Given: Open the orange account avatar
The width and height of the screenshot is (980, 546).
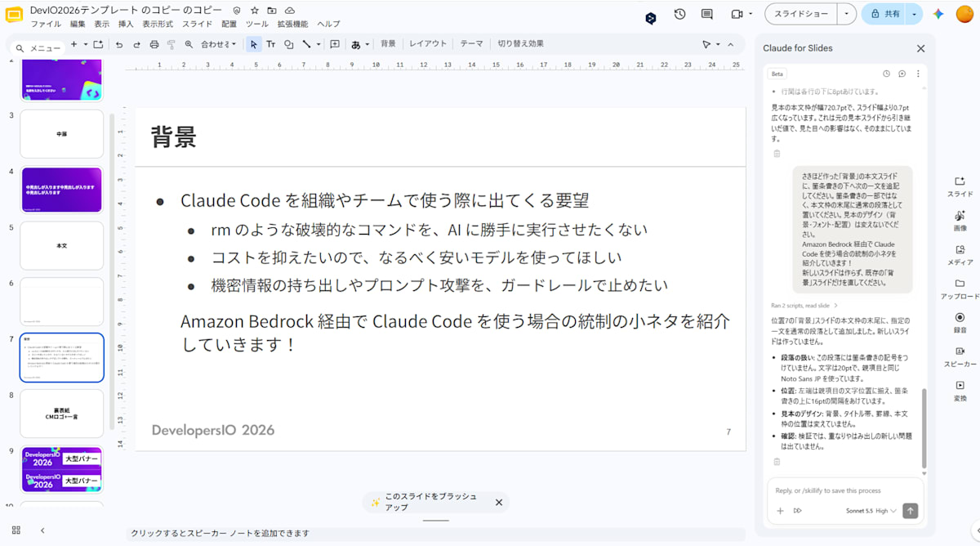Looking at the screenshot, I should point(964,14).
